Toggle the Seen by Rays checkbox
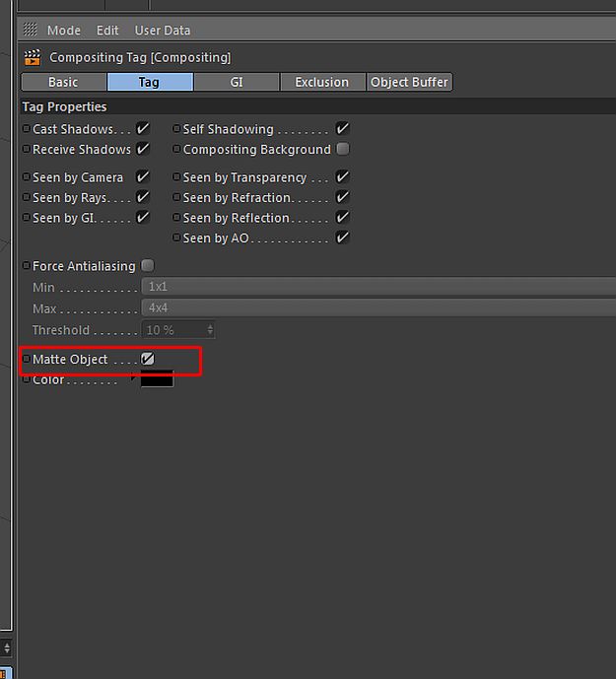The image size is (616, 679). pyautogui.click(x=143, y=197)
